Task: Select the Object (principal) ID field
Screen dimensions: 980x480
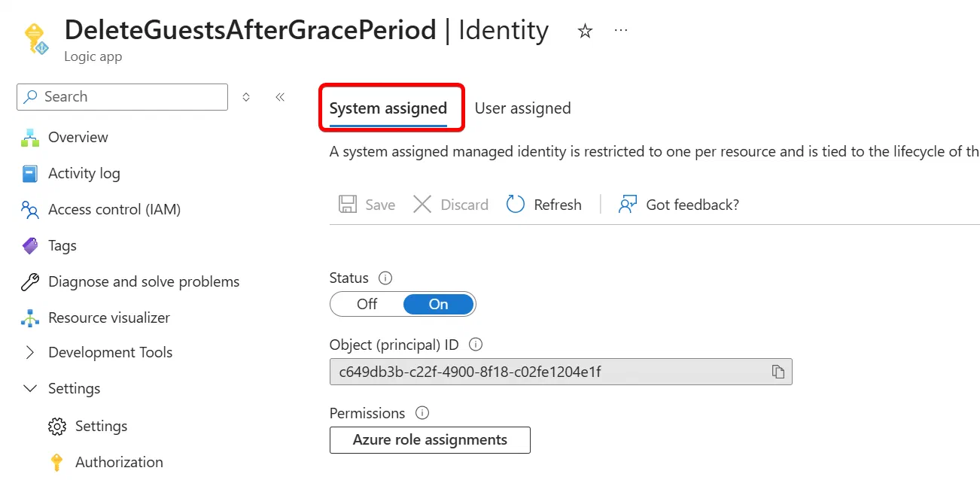Action: tap(561, 372)
